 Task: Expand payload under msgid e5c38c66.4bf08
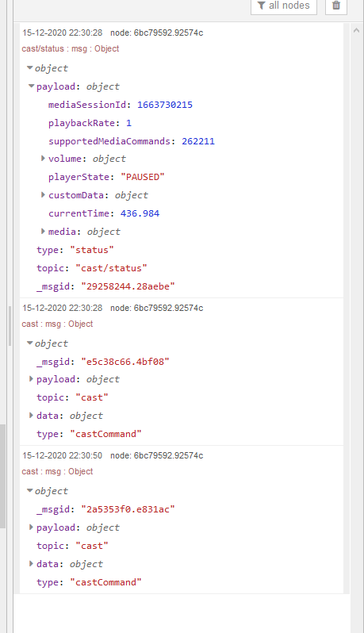tap(32, 378)
